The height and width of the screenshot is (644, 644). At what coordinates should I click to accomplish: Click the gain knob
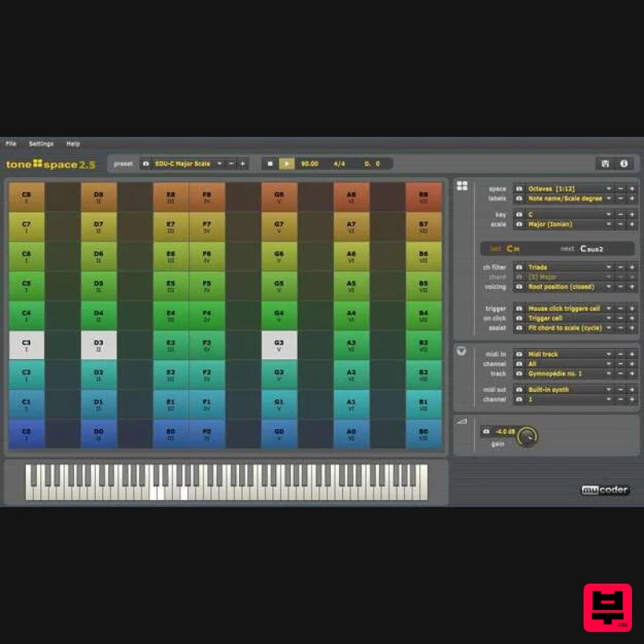pyautogui.click(x=527, y=436)
